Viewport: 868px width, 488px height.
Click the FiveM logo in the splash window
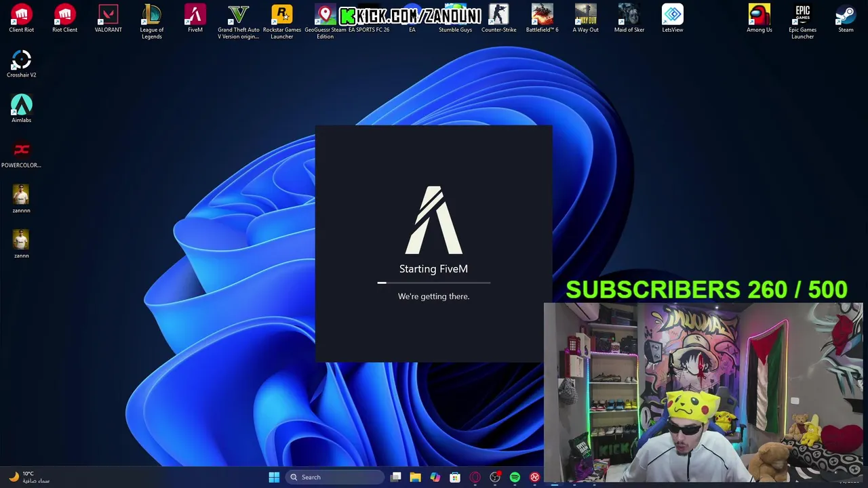(x=434, y=220)
